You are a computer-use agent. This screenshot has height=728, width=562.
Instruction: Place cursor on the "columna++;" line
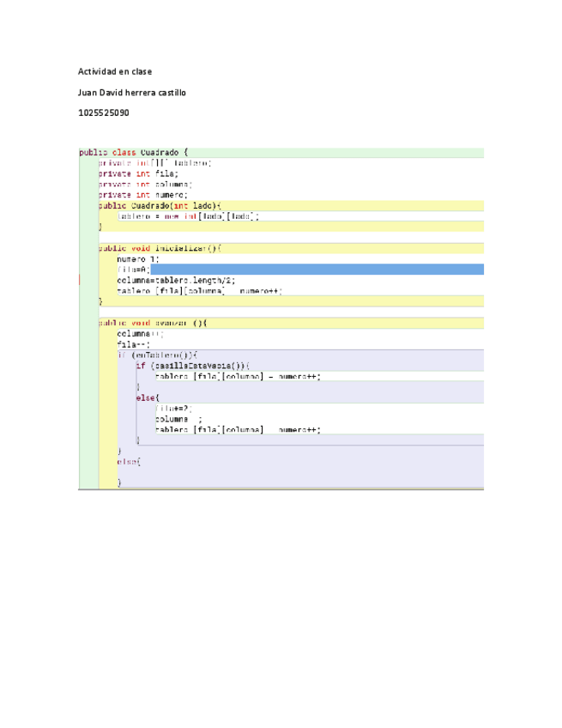point(139,333)
